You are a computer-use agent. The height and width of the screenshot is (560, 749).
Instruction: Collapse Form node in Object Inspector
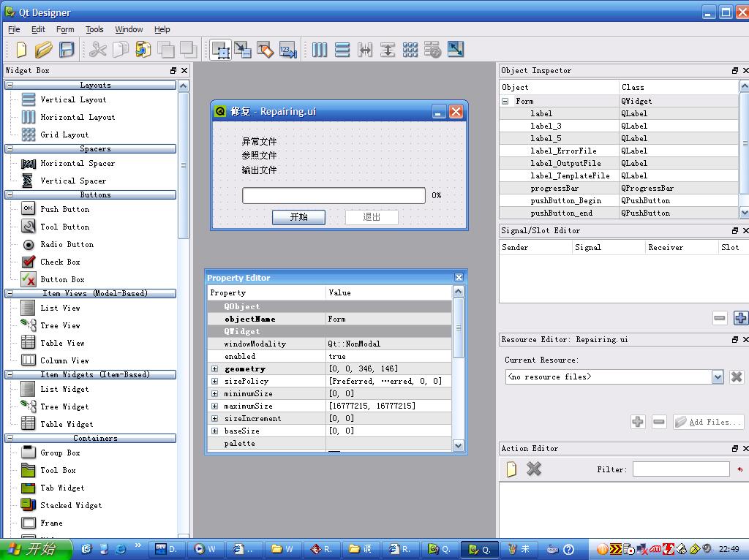tap(505, 101)
